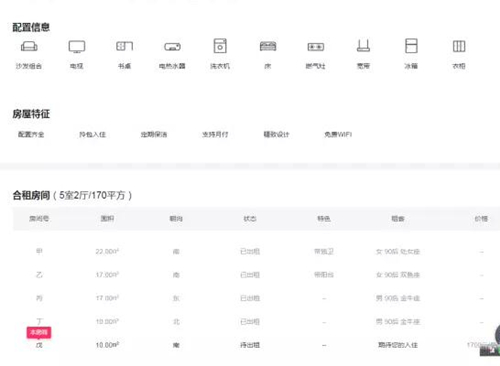The image size is (500, 366).
Task: Click the pink current-room badge above 戊
Action: point(39,332)
